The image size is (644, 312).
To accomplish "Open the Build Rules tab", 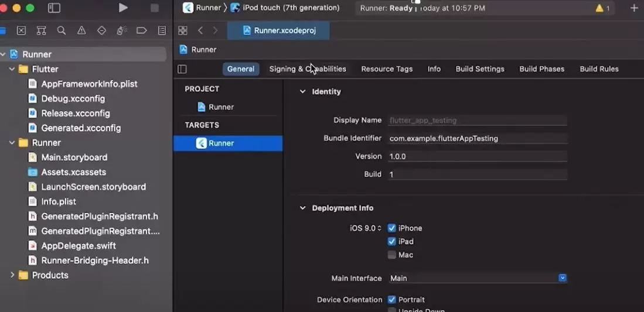I will 599,69.
